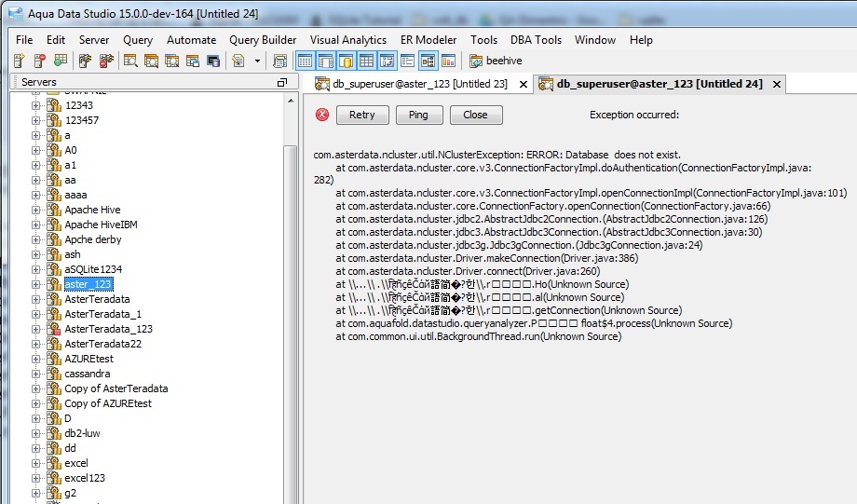The image size is (857, 504).
Task: Open the DBA Tools menu
Action: (537, 40)
